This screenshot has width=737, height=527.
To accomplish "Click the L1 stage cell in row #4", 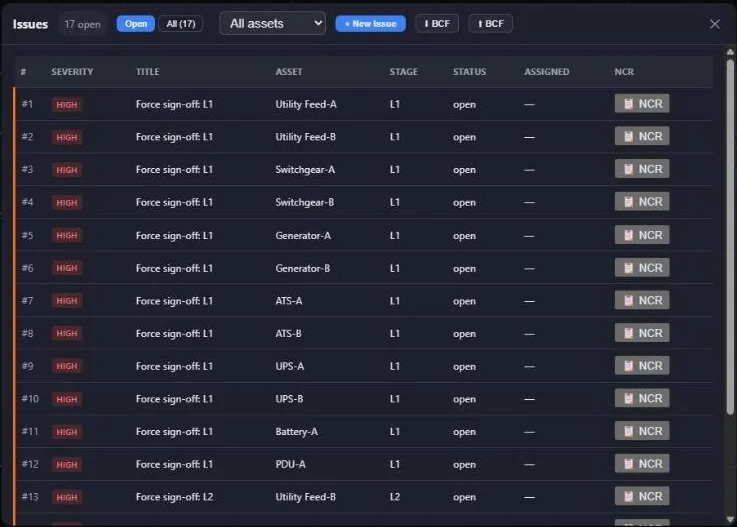I will coord(394,203).
